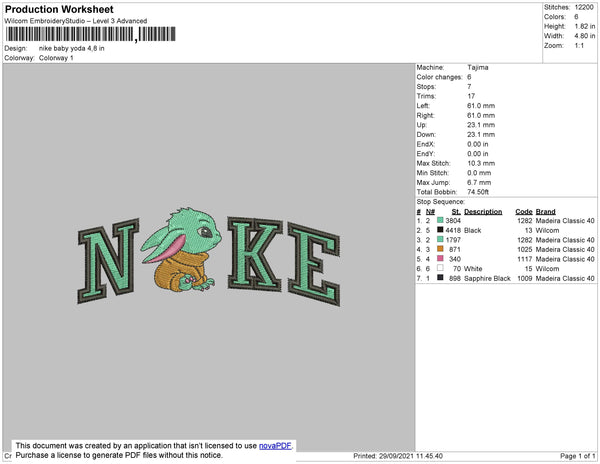600x464 pixels.
Task: Click the pink swatch for thread 340
Action: coord(440,259)
